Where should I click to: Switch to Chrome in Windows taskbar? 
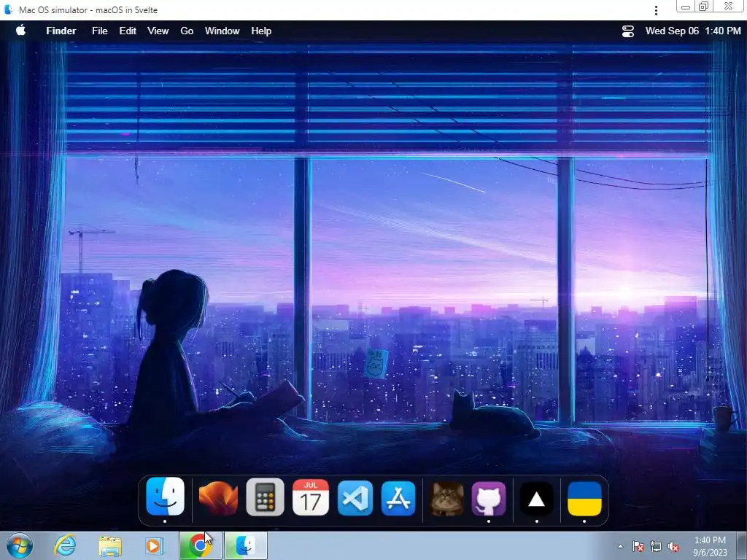200,545
